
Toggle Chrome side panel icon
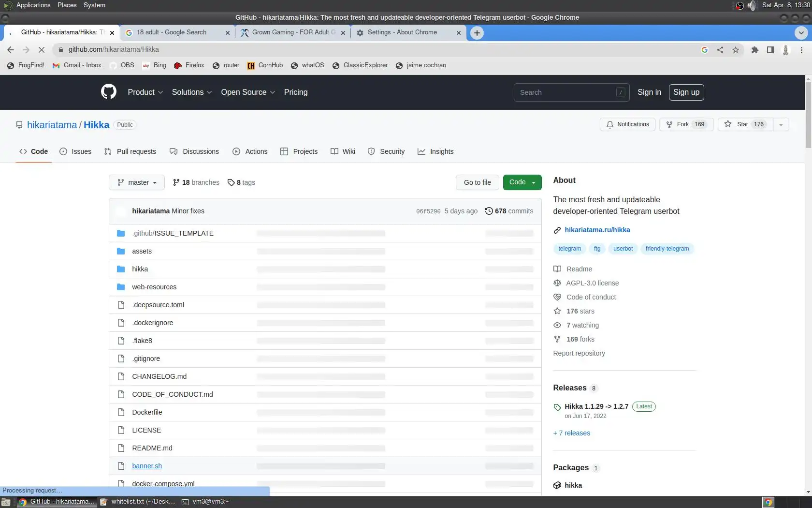(x=770, y=50)
